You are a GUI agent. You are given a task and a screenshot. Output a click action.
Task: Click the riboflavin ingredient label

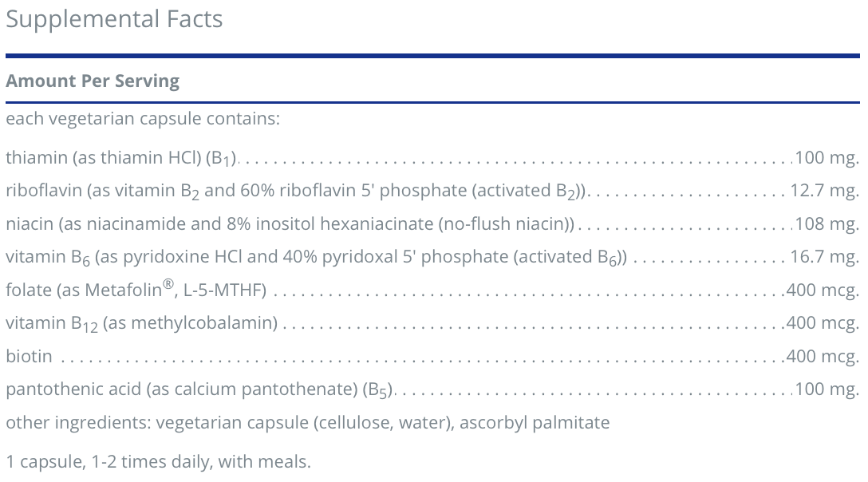(x=297, y=191)
